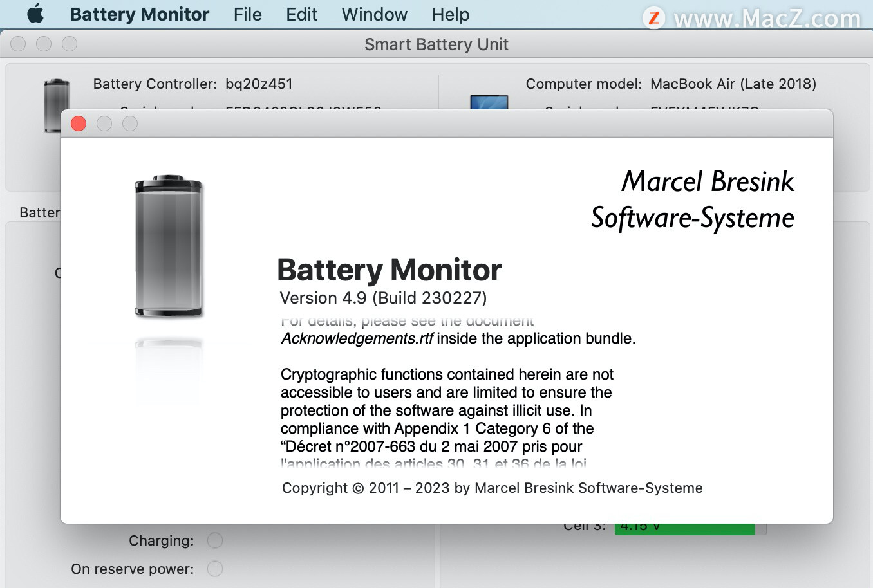Click the Battery Controller value bq20z451
This screenshot has height=588, width=873.
259,84
